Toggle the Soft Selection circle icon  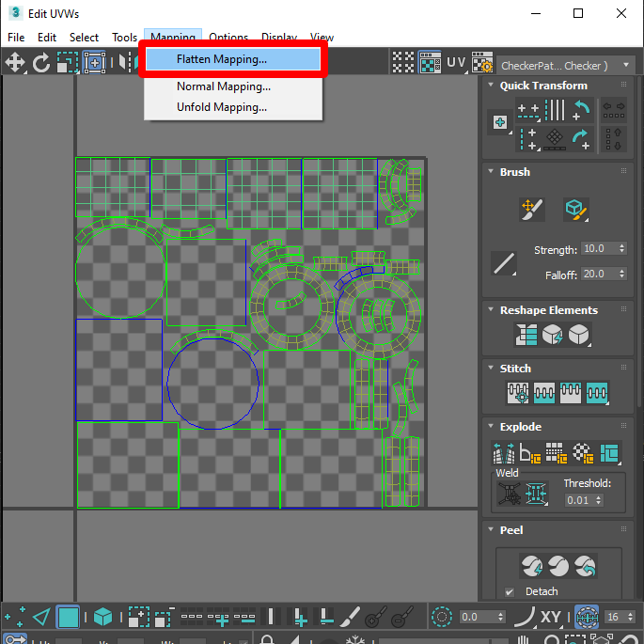(x=442, y=617)
